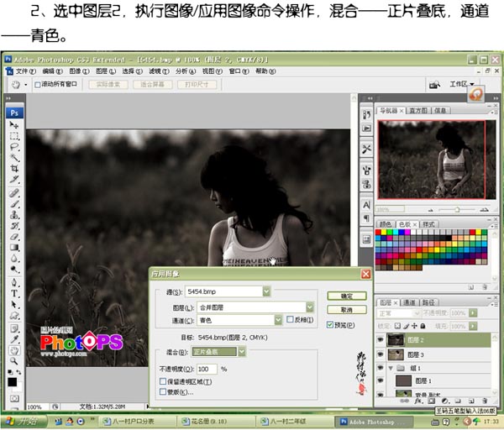Select the Lasso tool
This screenshot has width=504, height=430.
[14, 147]
